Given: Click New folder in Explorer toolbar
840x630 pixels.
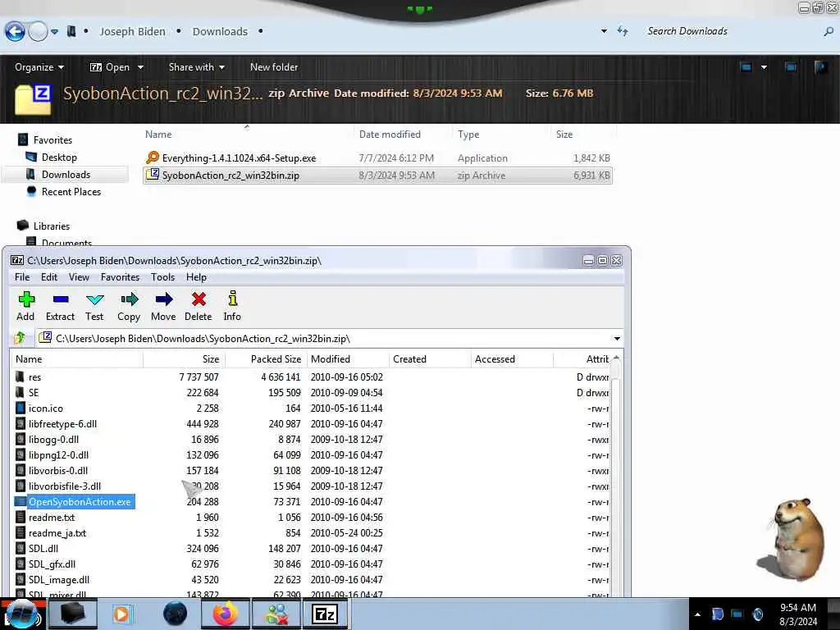Looking at the screenshot, I should 274,67.
